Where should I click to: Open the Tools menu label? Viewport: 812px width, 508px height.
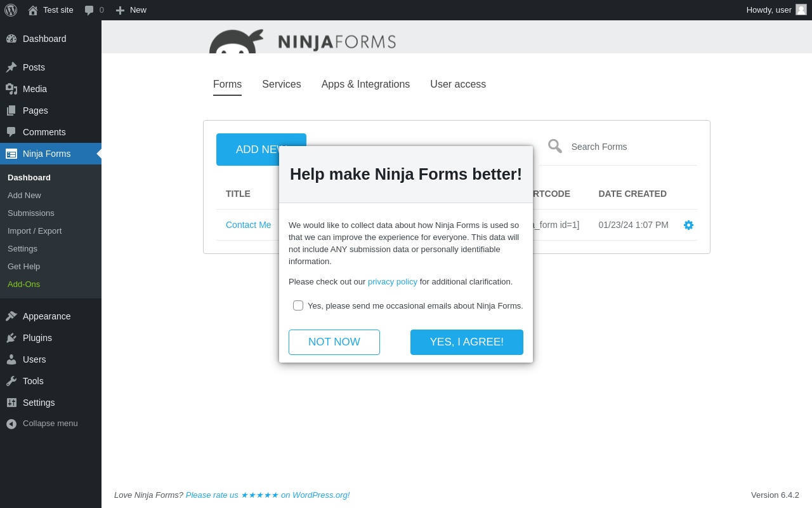(33, 381)
